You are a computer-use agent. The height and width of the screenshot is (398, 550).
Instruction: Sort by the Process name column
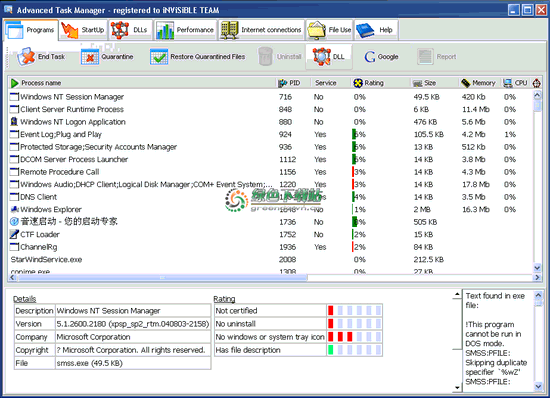point(142,83)
